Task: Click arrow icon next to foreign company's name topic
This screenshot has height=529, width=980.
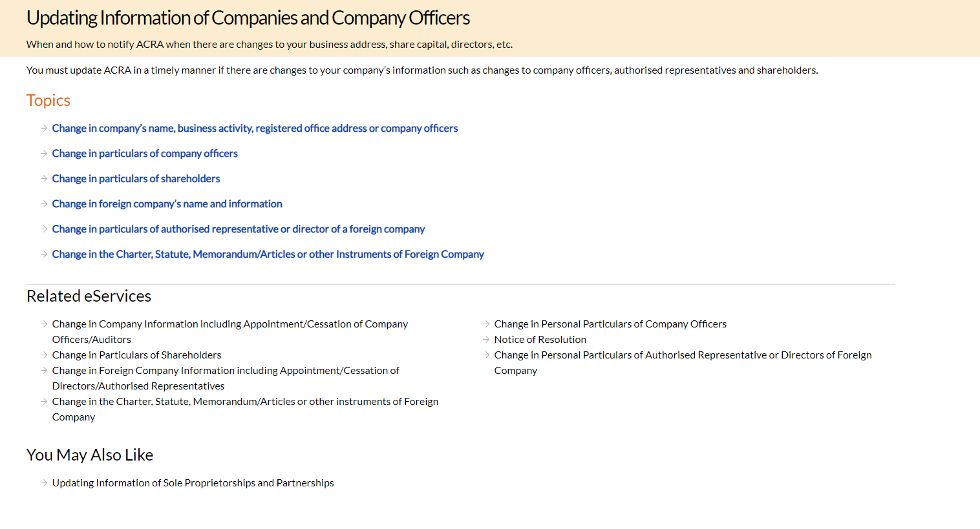Action: point(44,203)
